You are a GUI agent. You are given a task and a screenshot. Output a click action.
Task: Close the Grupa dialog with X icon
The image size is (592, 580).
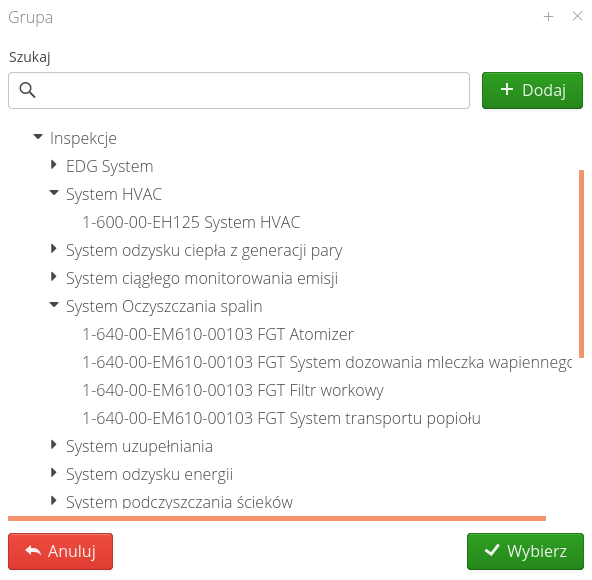[577, 16]
